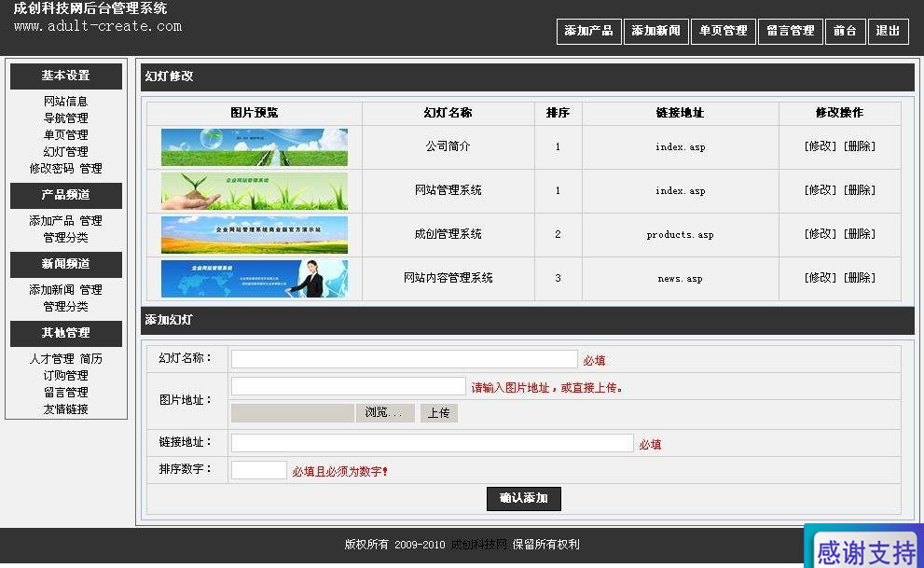Open 网站信息 in the sidebar
924x568 pixels.
[65, 102]
